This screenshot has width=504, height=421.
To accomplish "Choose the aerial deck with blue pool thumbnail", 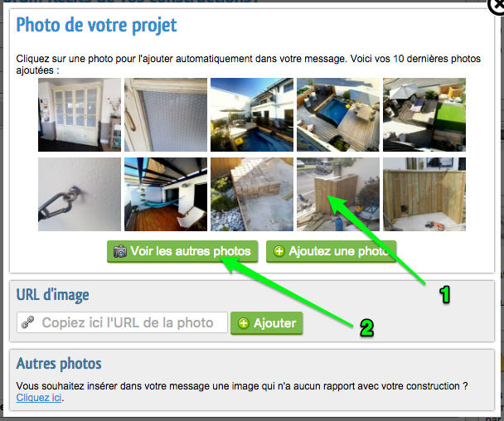I will (x=338, y=114).
